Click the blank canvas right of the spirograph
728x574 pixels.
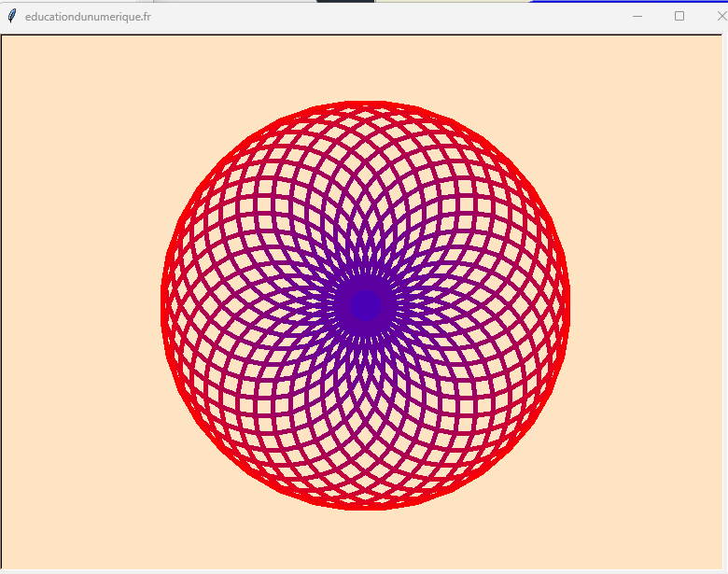[x=644, y=305]
